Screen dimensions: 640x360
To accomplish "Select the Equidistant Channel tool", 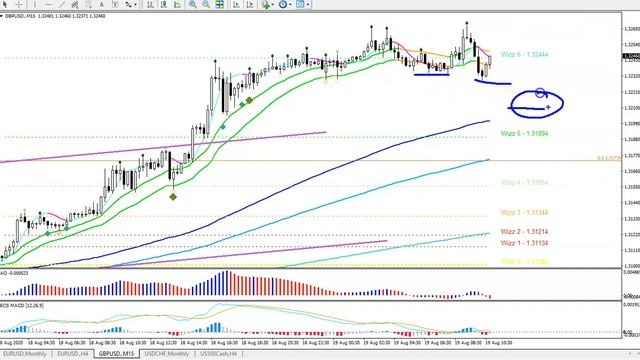I will click(75, 4).
